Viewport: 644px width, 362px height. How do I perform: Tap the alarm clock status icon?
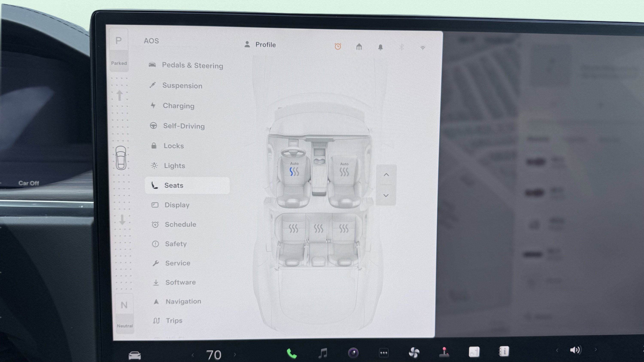pos(338,47)
